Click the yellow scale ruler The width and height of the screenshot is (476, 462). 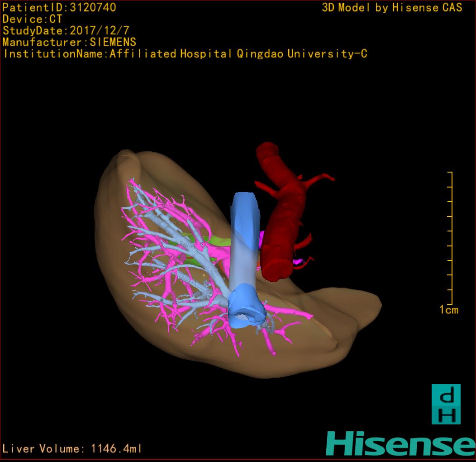pyautogui.click(x=450, y=238)
